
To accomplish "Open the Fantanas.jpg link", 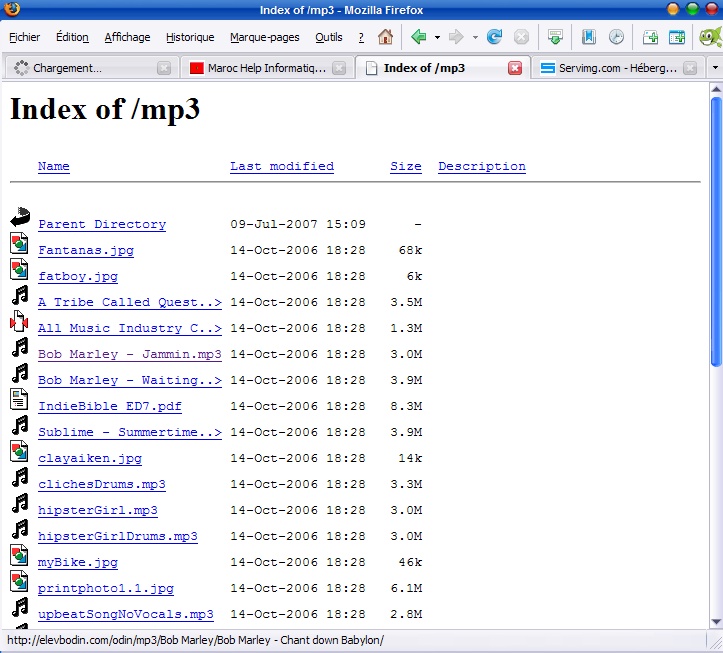I will pos(86,250).
